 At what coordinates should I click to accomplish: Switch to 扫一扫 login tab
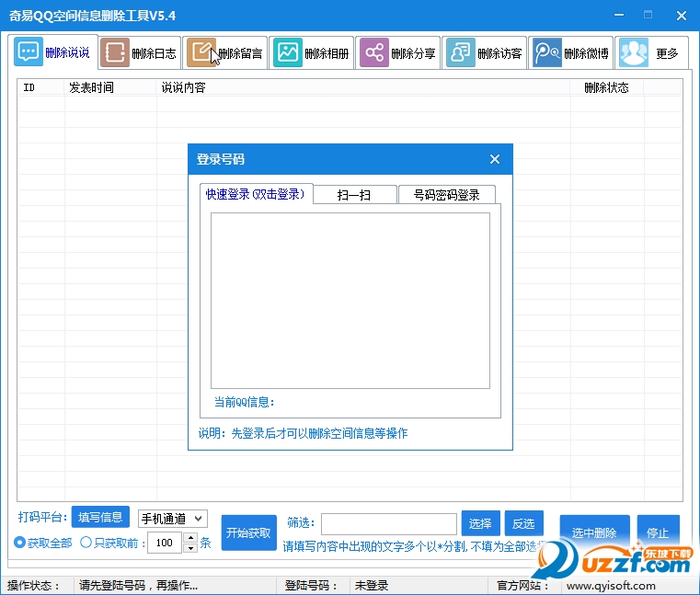(x=355, y=195)
